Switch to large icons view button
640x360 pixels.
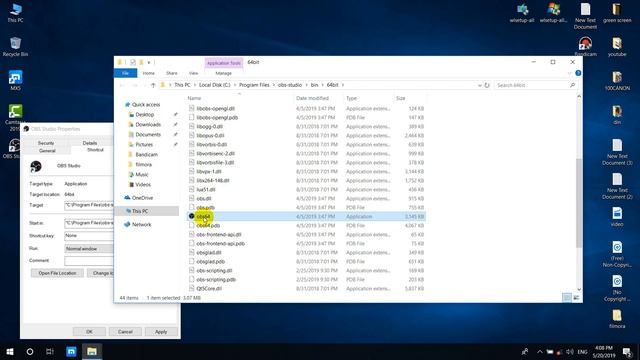pyautogui.click(x=576, y=298)
